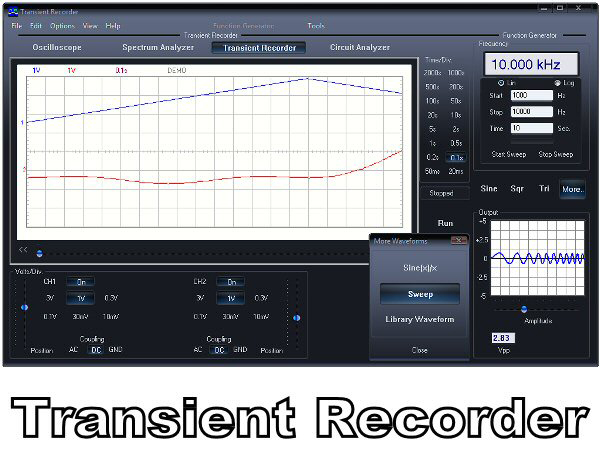Screen dimensions: 600x450
Task: Select the Transient Recorder tab
Action: coord(259,48)
